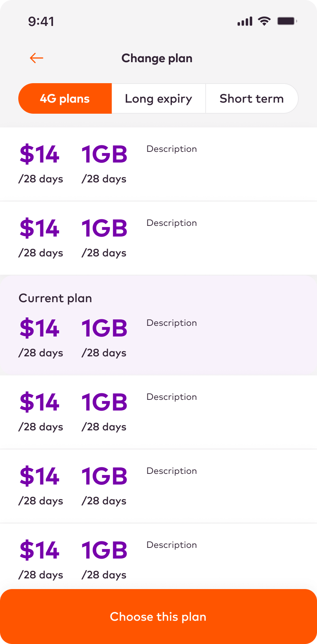
Task: Click the $14 price in the Current plan card
Action: point(40,328)
